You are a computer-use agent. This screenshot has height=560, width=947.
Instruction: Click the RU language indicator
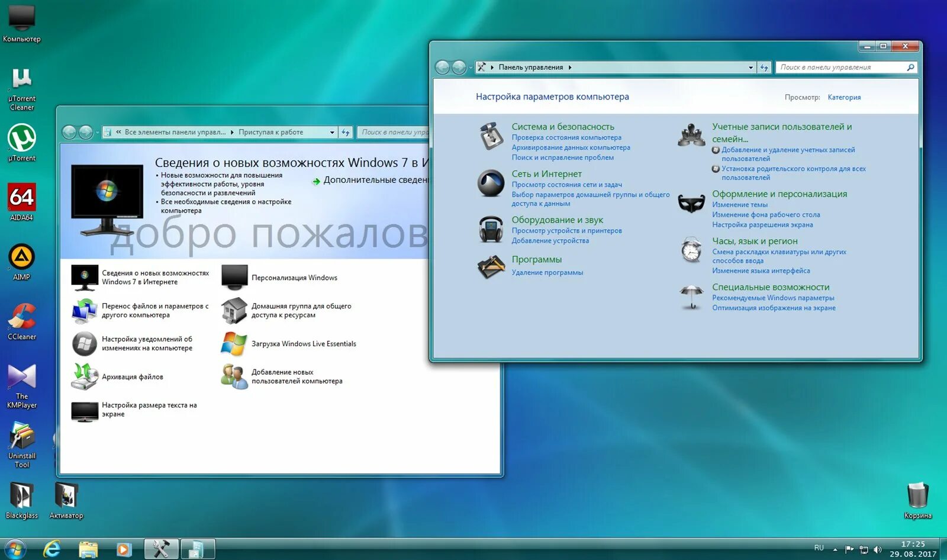(819, 548)
